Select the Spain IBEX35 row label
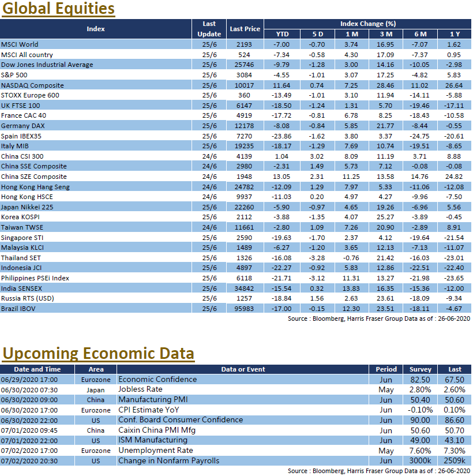 (21, 136)
